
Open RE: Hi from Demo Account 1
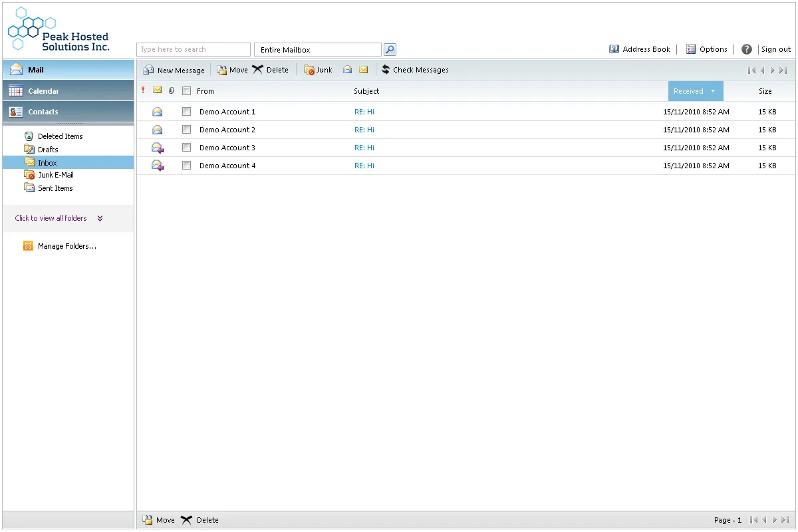point(364,112)
